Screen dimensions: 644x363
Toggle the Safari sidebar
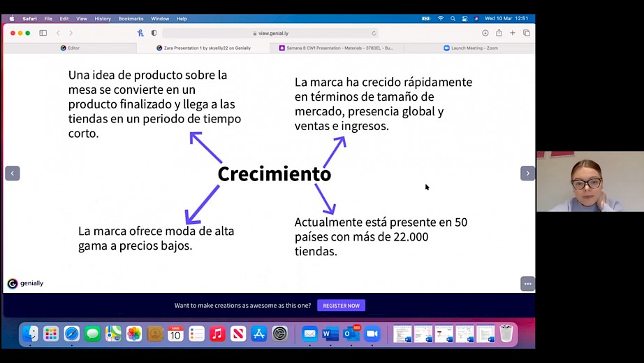point(43,33)
